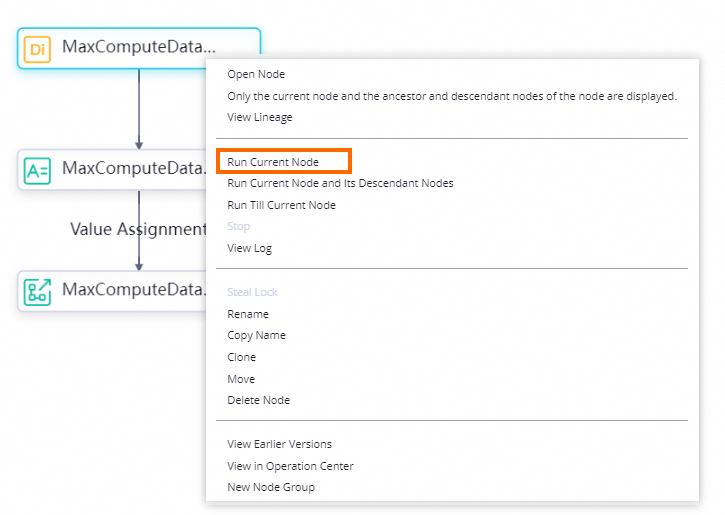Viewport: 725px width, 515px height.
Task: Choose View in Operation Center
Action: click(x=290, y=466)
